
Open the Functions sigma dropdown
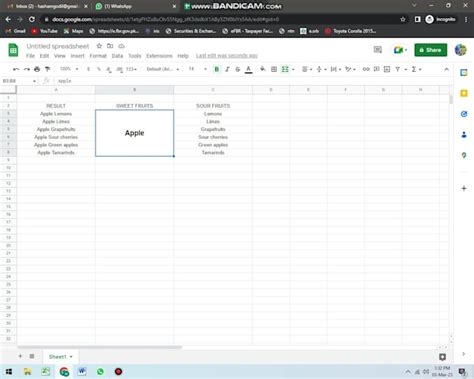pos(416,69)
